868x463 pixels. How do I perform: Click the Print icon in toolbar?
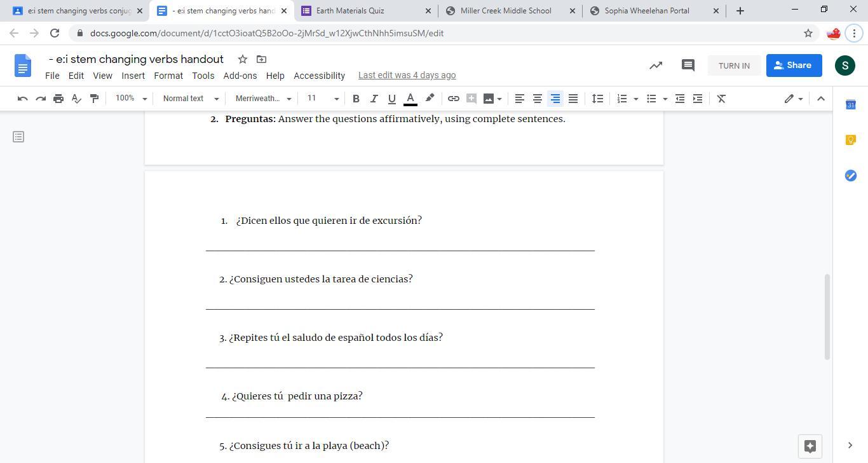[58, 99]
